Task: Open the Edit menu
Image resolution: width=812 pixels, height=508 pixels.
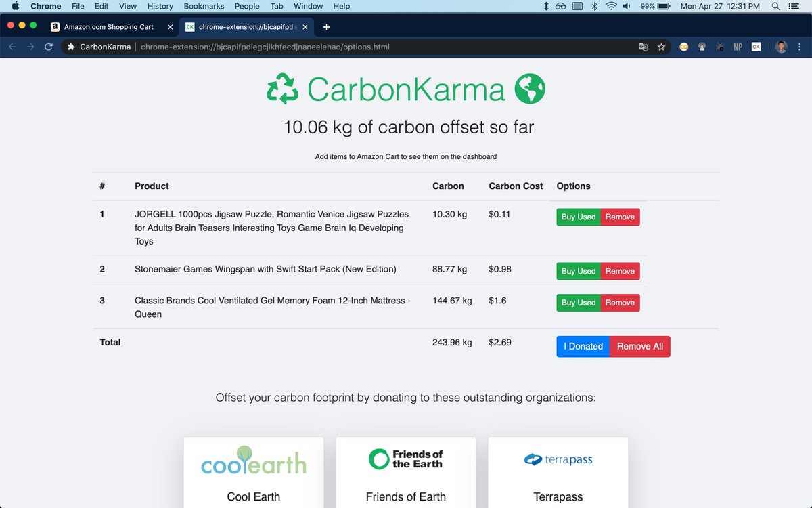Action: pos(101,6)
